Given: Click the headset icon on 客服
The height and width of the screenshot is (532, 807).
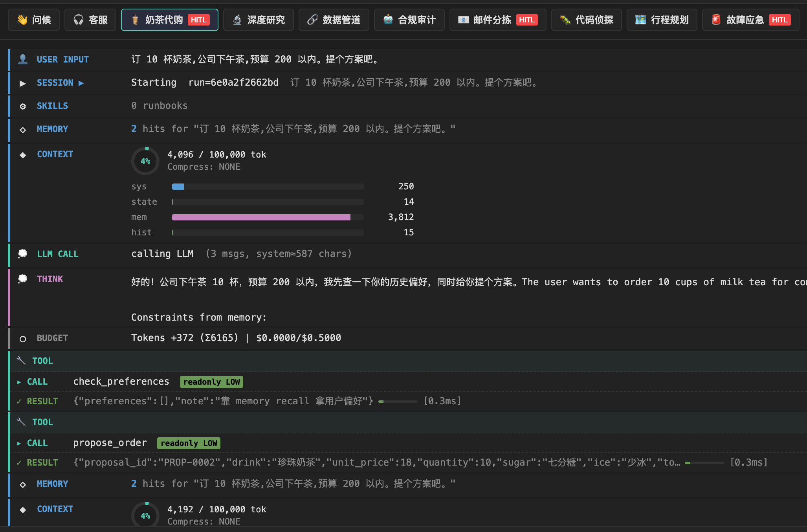Looking at the screenshot, I should 79,20.
